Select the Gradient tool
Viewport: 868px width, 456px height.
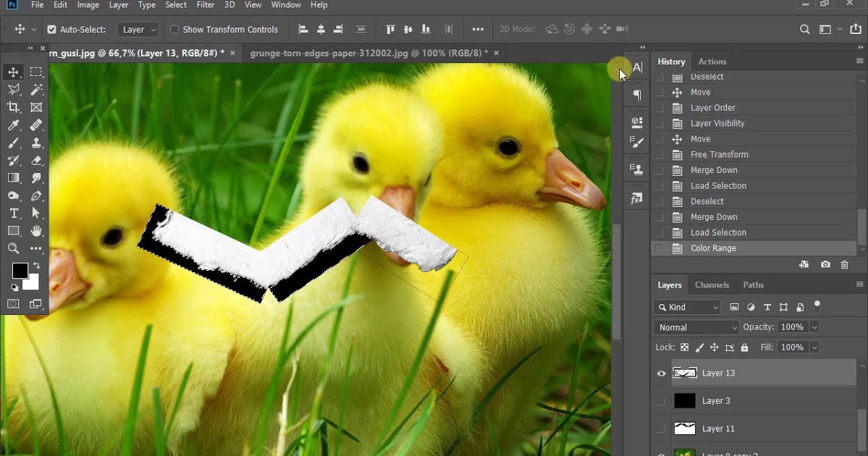click(x=14, y=178)
